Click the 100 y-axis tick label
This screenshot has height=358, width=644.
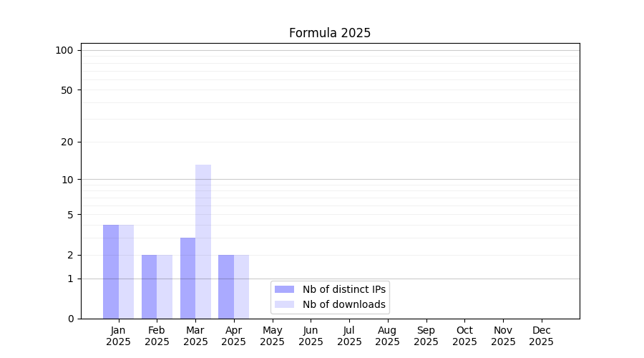click(64, 50)
